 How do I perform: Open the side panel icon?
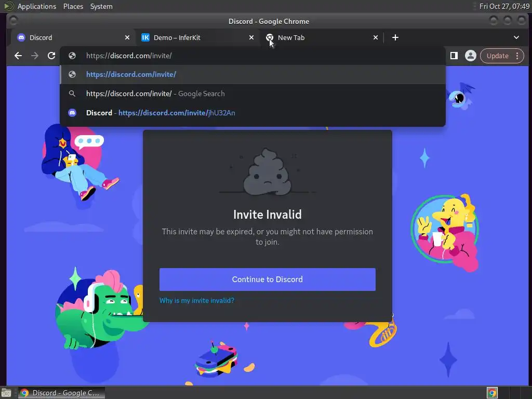454,56
